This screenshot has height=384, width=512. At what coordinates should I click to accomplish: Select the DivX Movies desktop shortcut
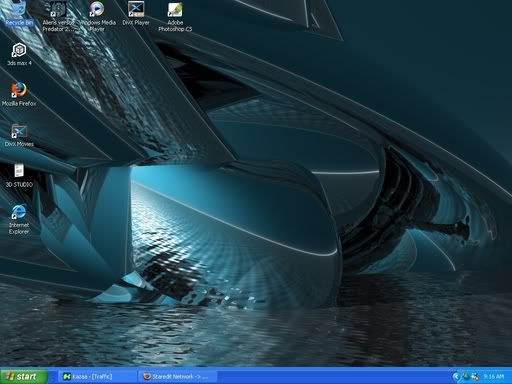click(19, 135)
